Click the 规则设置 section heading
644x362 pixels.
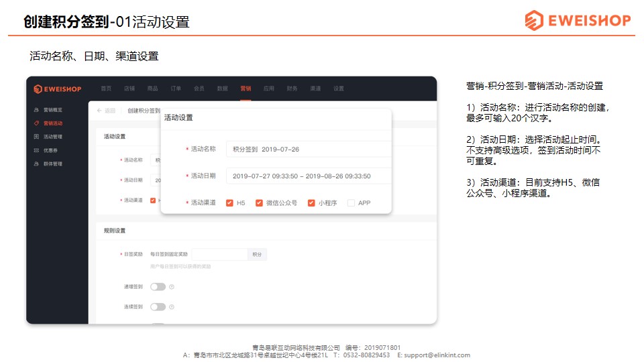coord(115,231)
